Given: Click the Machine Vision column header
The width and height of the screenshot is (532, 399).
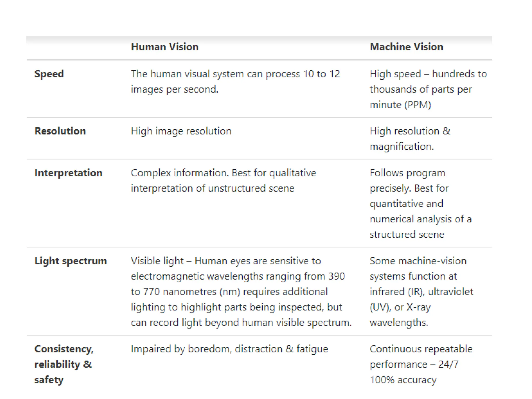Looking at the screenshot, I should point(407,47).
